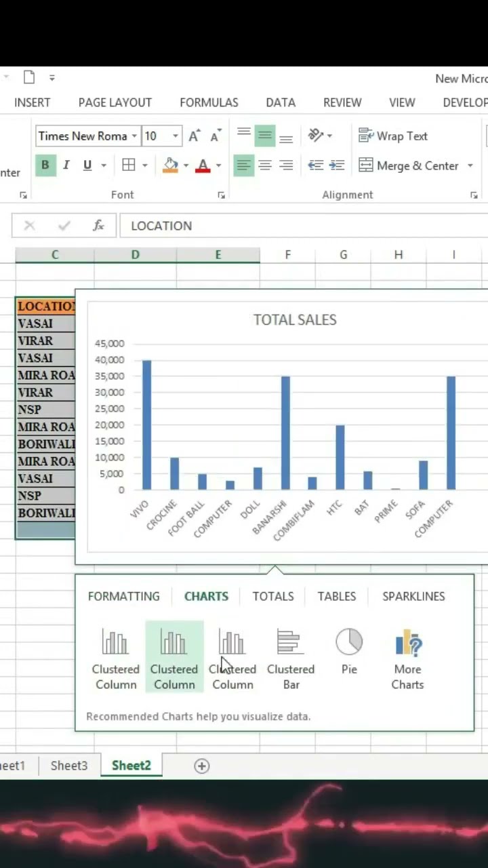Open Times New Roman font name box
The image size is (488, 868).
point(87,136)
